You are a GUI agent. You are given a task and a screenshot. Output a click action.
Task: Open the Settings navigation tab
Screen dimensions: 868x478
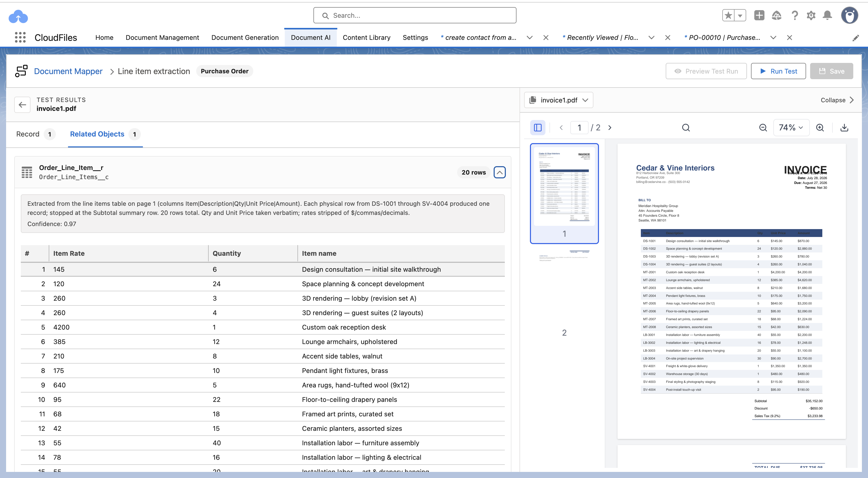[x=415, y=38]
